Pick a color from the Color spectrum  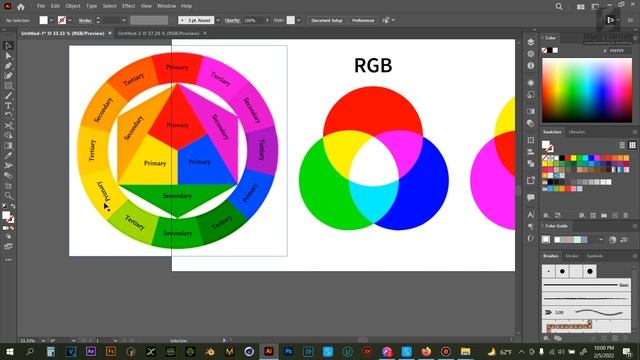(x=587, y=90)
